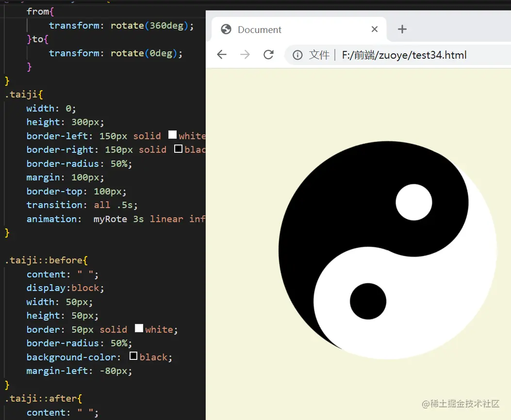Click the '.taiji::before{' selector

click(x=46, y=260)
